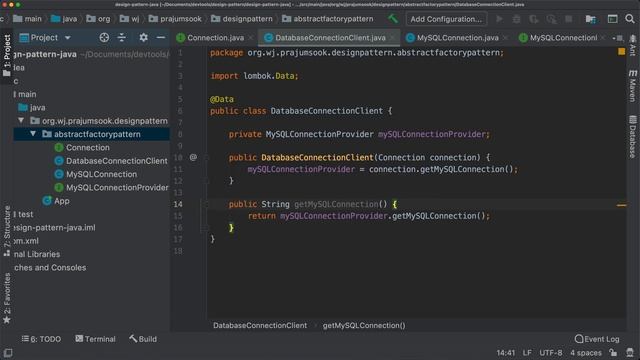Click the locate file crosshair icon

104,38
